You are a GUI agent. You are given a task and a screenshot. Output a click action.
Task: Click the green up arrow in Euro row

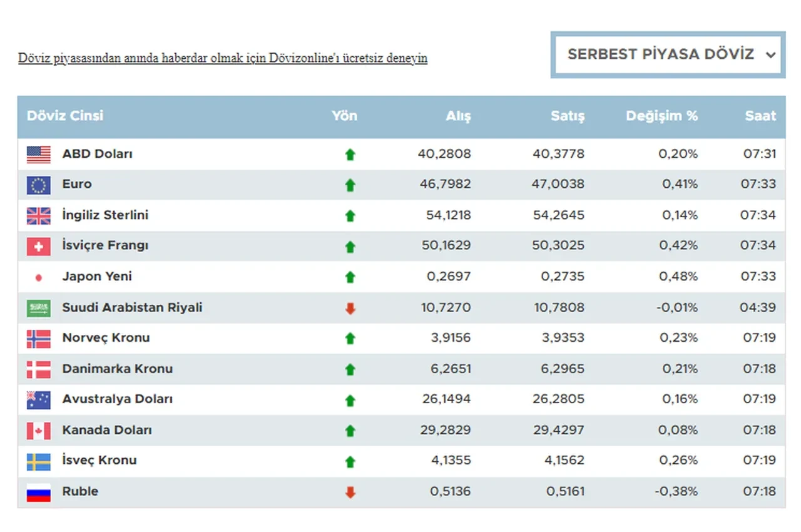coord(350,185)
